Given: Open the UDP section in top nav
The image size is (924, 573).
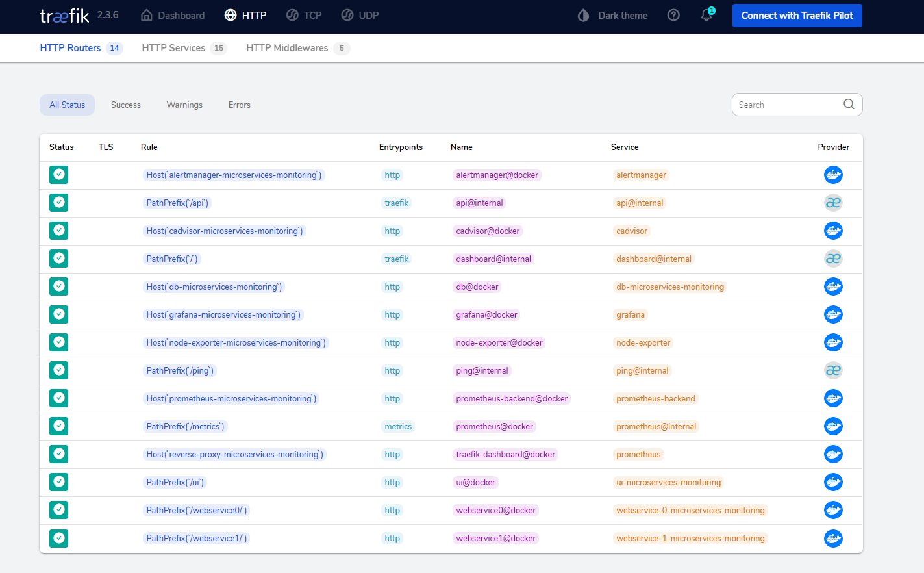Looking at the screenshot, I should click(x=360, y=16).
